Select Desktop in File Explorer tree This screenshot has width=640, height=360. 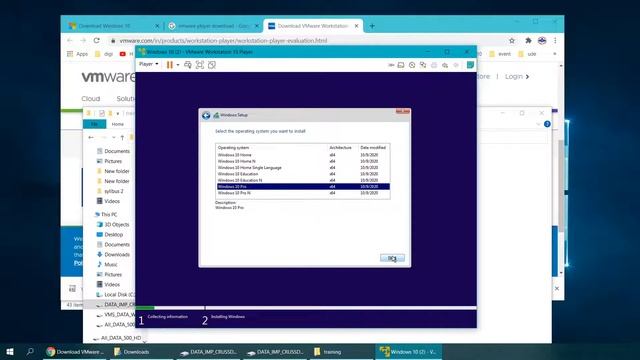109,235
